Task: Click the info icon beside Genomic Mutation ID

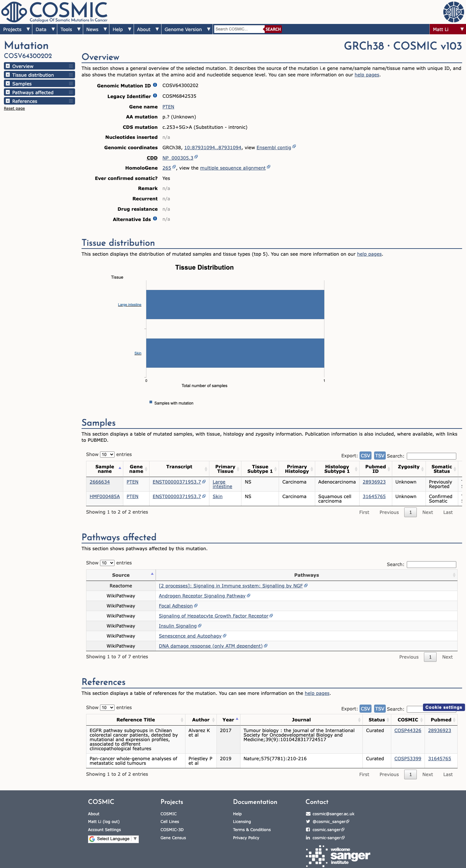Action: tap(155, 85)
